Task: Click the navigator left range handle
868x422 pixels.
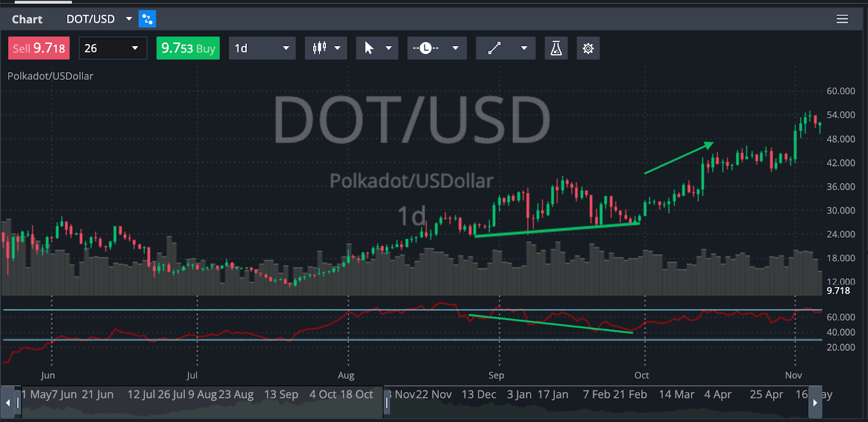Action: coord(18,402)
